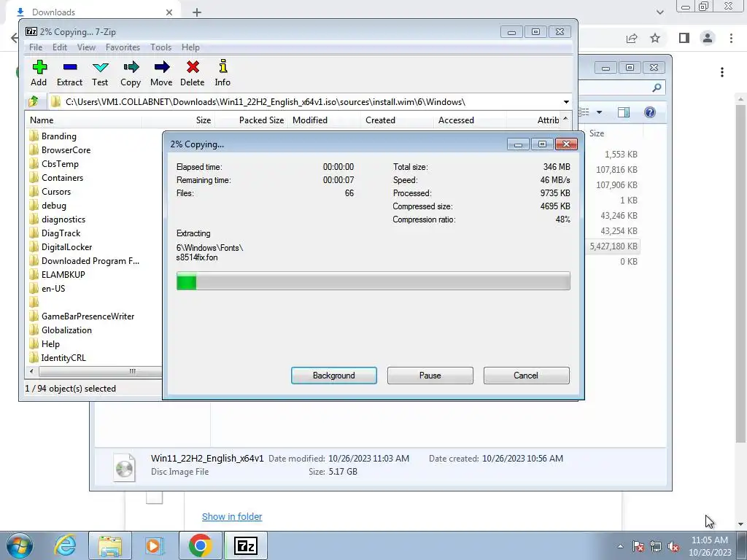
Task: Click the Add toolbar icon in 7-Zip
Action: [39, 73]
